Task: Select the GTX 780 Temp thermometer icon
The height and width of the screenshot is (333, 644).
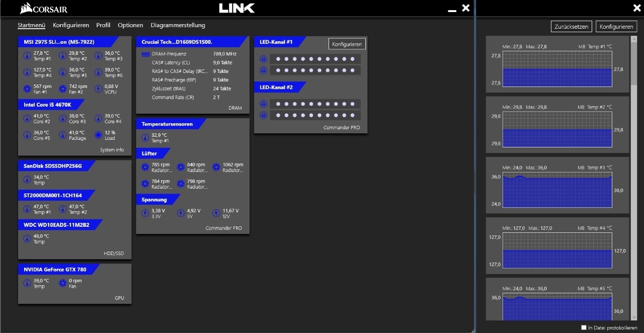Action: pos(27,283)
